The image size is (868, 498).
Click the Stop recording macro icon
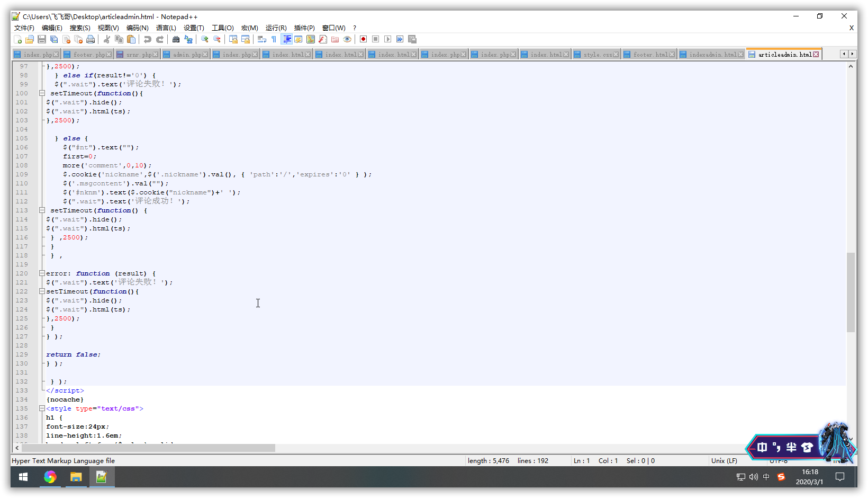(x=375, y=39)
